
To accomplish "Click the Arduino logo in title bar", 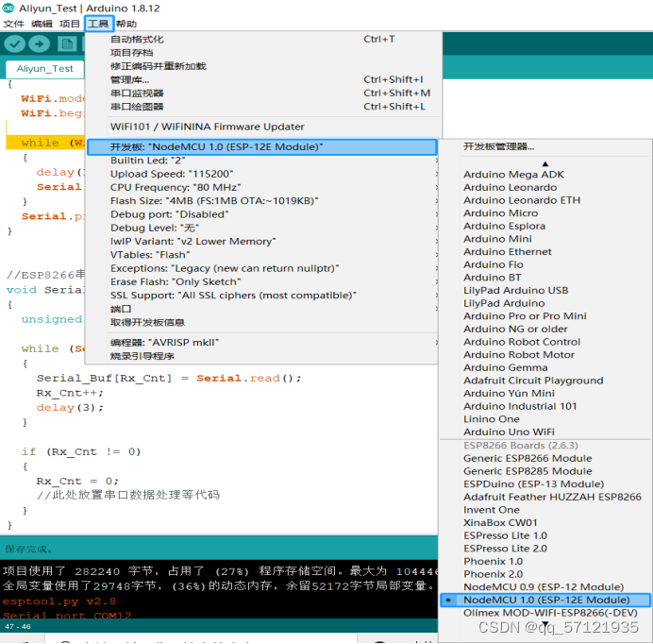I will 8,8.
